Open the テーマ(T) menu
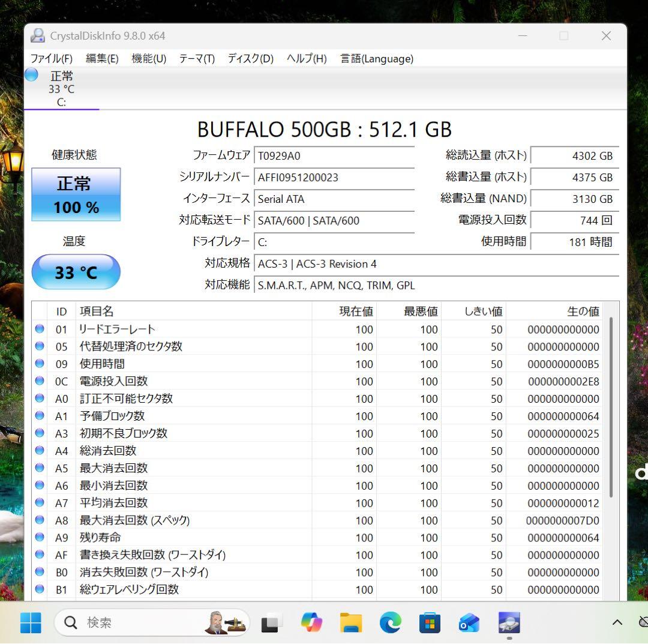 click(197, 59)
